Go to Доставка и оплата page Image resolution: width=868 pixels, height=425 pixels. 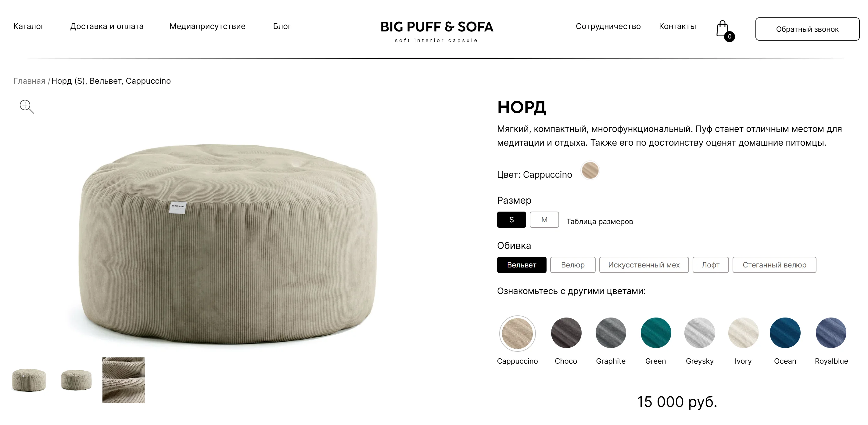click(107, 26)
